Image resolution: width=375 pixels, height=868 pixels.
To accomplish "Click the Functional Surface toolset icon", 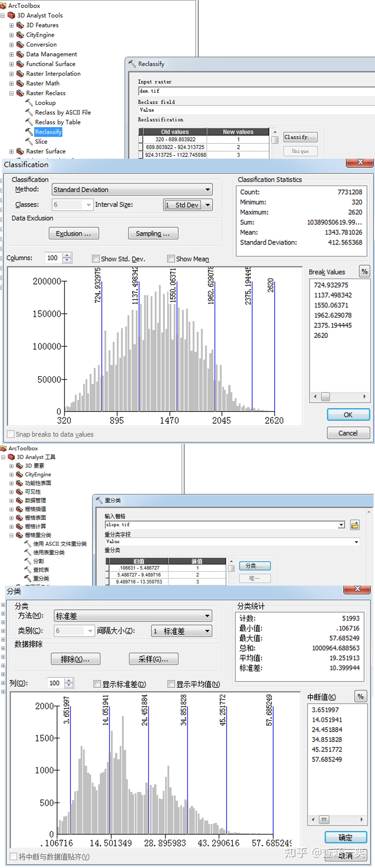I will (20, 64).
